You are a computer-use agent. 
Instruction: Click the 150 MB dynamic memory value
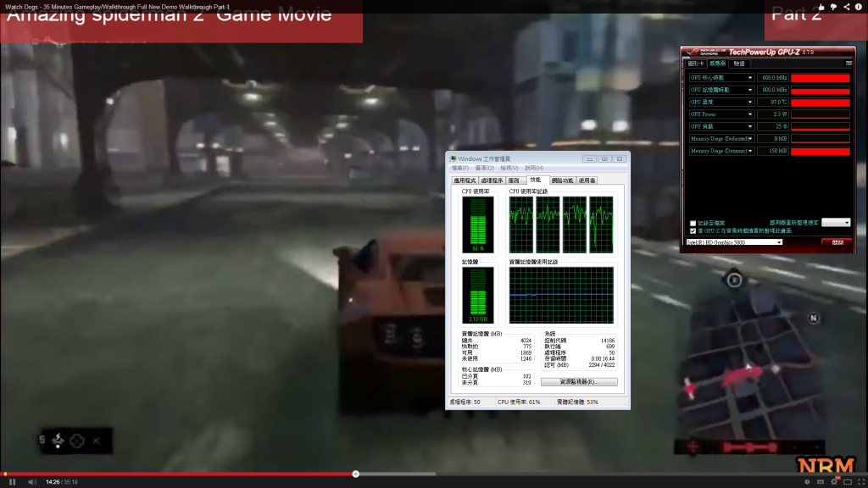click(x=773, y=151)
